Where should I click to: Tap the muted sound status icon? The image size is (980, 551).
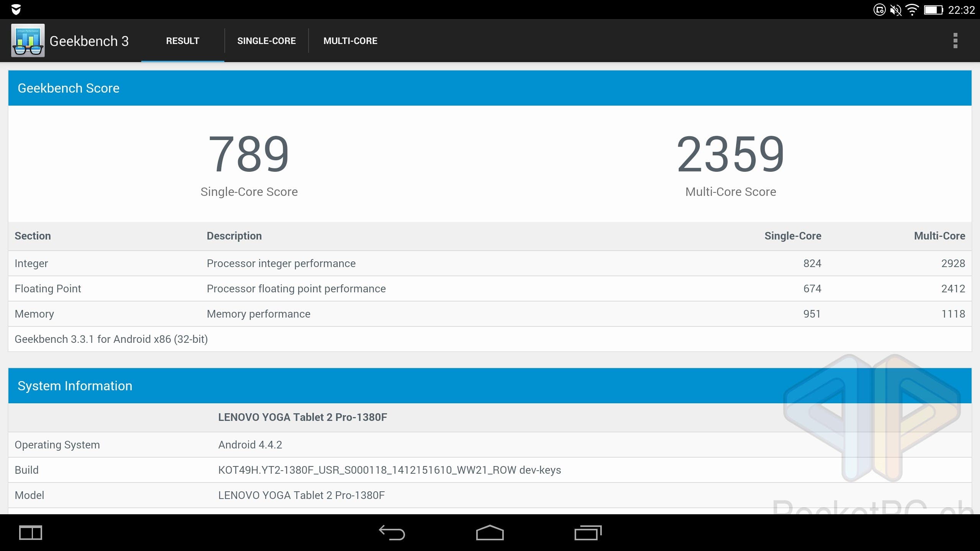[x=895, y=10]
